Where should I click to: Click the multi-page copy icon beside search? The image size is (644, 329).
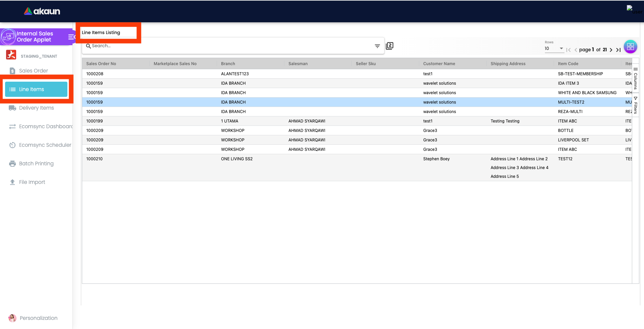[390, 46]
